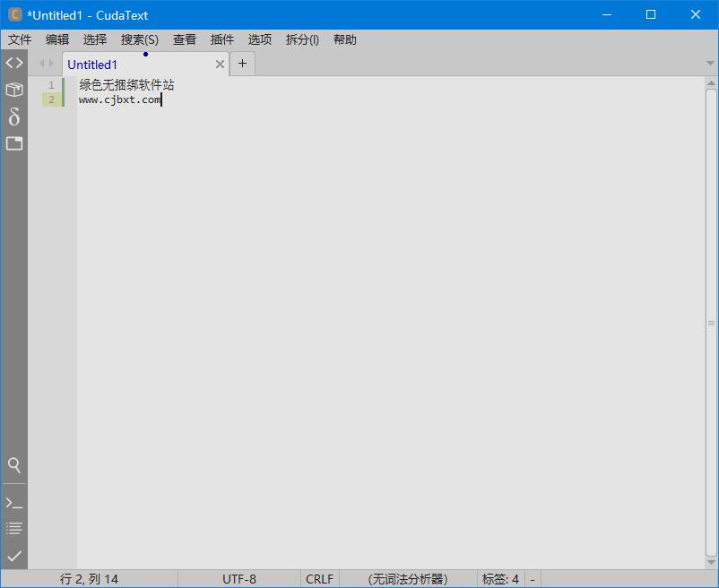Change tab size via 标签: 4 field
Screen dimensions: 719x588
click(x=500, y=579)
